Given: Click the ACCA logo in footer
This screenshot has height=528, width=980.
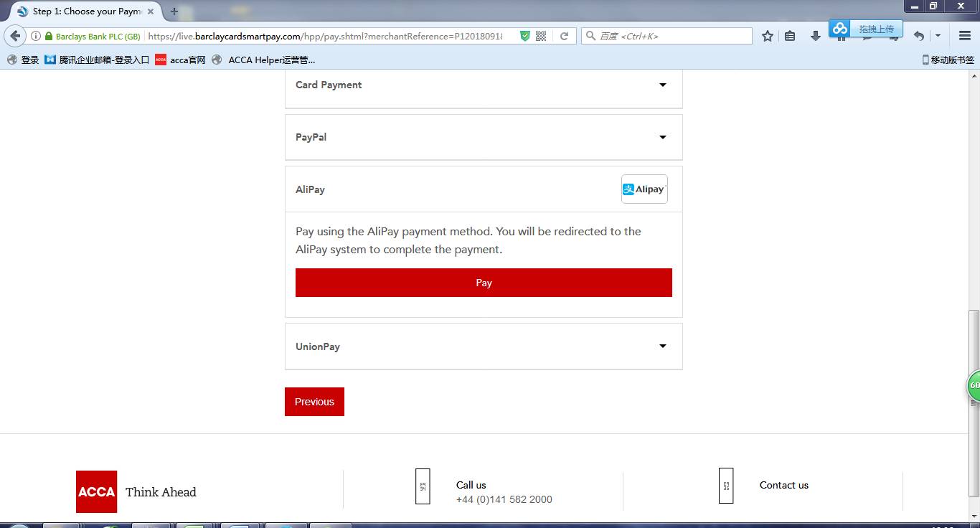Looking at the screenshot, I should click(96, 491).
